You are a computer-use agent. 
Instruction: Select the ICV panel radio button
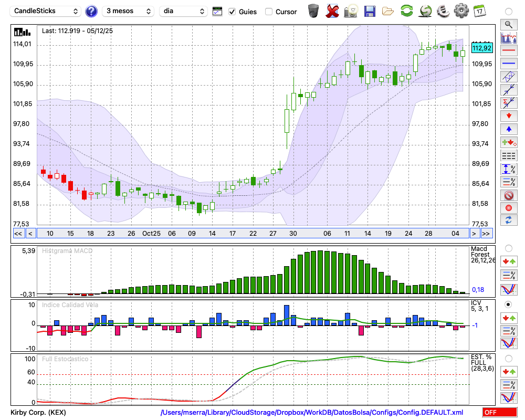click(508, 304)
